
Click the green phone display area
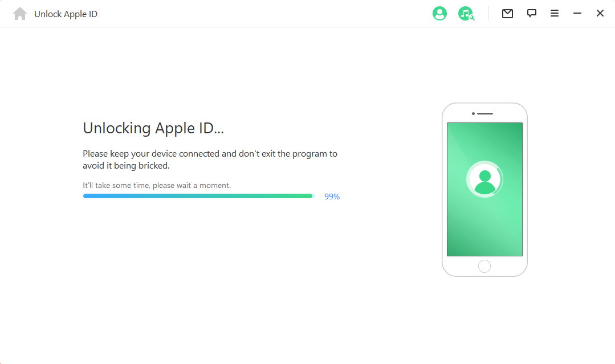484,228
